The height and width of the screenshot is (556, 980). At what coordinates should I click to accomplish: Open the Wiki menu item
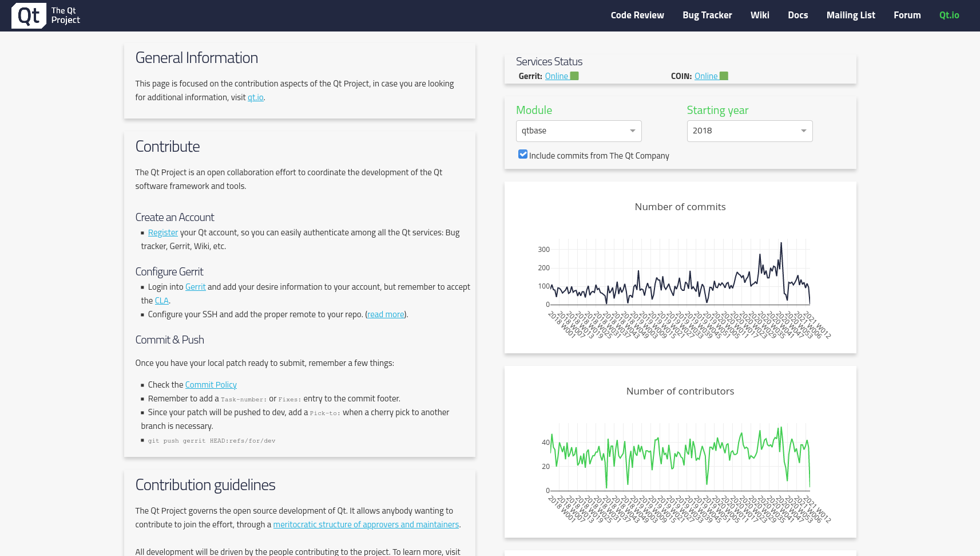(x=760, y=15)
